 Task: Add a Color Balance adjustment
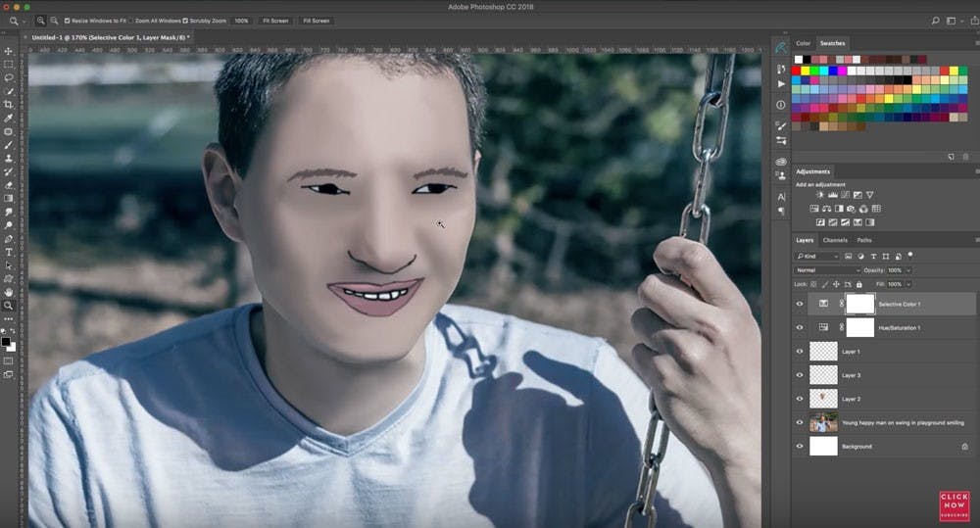pyautogui.click(x=826, y=209)
